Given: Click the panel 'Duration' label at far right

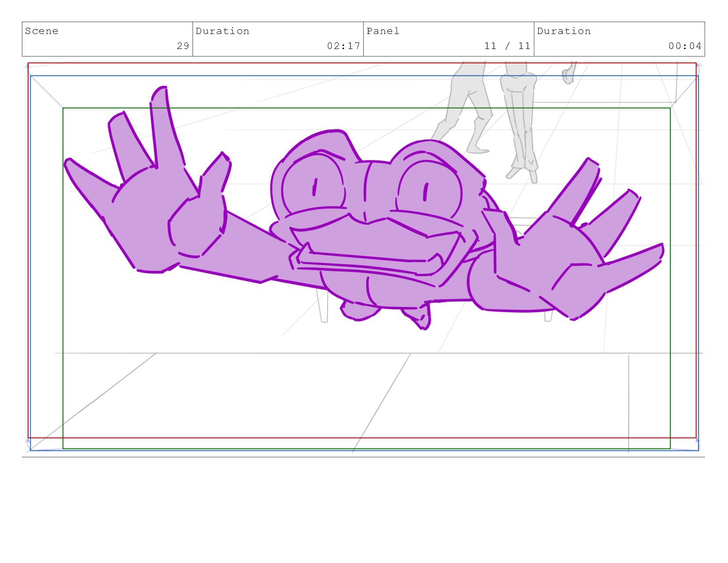Looking at the screenshot, I should 564,31.
